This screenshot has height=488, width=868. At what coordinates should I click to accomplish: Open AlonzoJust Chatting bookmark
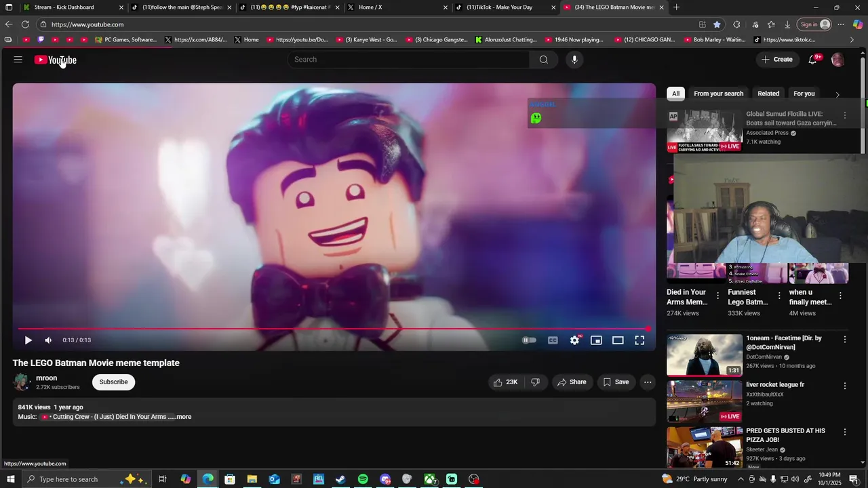(506, 40)
